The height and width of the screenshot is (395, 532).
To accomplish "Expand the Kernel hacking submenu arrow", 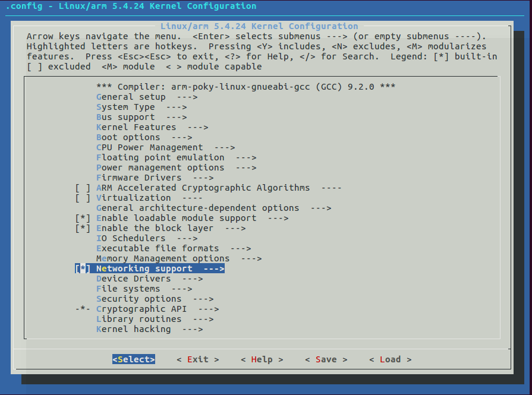I will tap(192, 329).
